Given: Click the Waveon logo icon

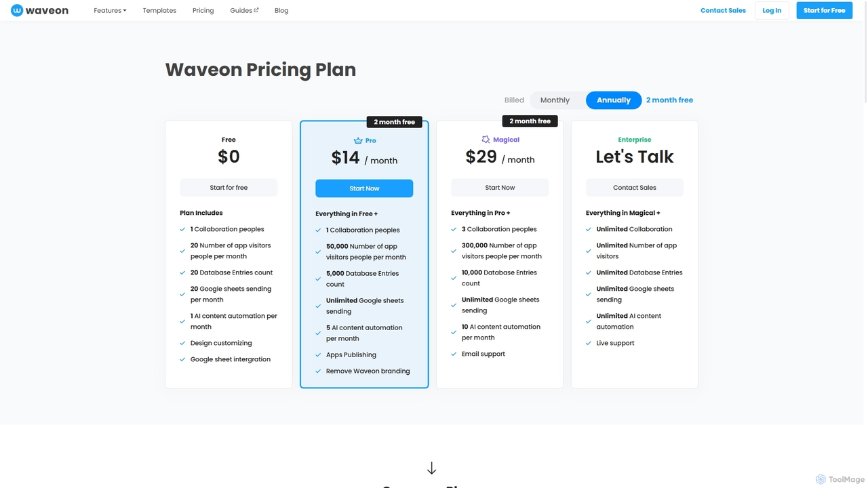Looking at the screenshot, I should coord(17,10).
